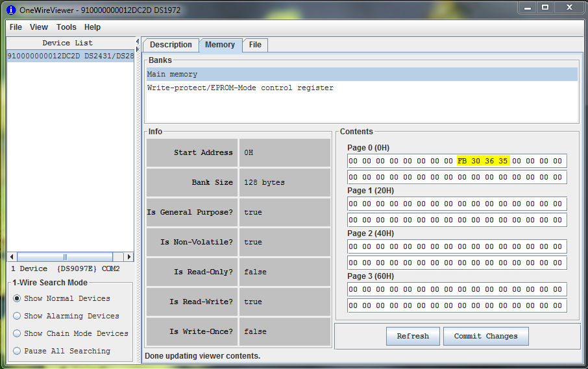Click first hex row under Page 1 (20H)
Viewport: 588px width, 369px height.
pyautogui.click(x=457, y=204)
